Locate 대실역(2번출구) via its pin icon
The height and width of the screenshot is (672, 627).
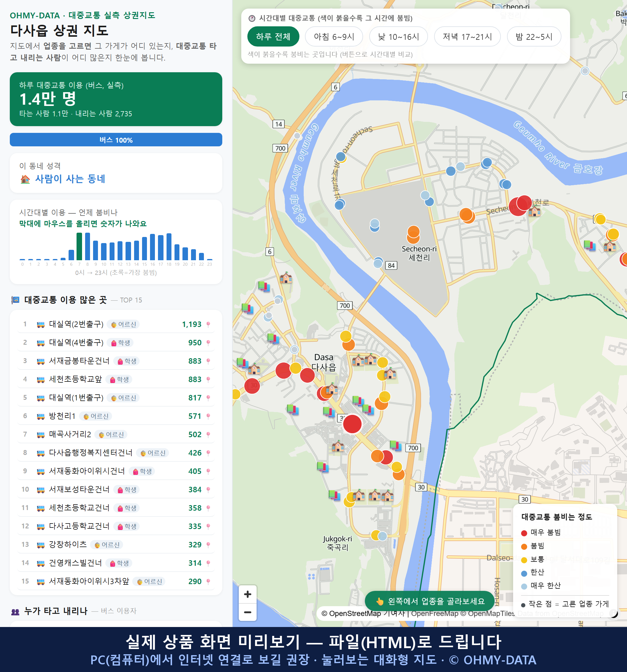[x=208, y=325]
